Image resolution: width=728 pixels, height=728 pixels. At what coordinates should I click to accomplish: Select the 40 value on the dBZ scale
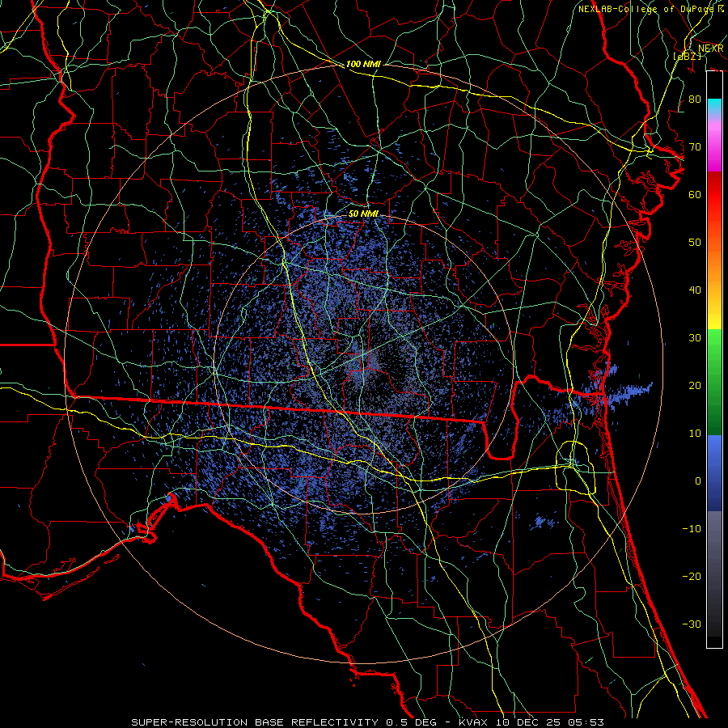pyautogui.click(x=695, y=290)
